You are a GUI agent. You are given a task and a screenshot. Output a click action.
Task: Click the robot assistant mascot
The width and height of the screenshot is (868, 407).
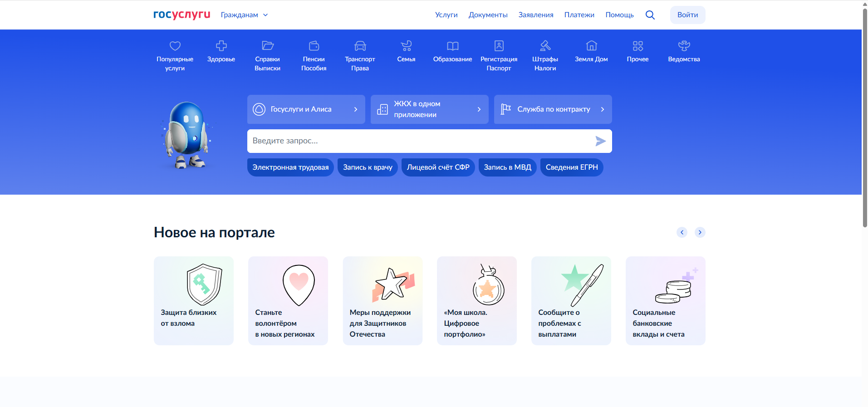(186, 135)
